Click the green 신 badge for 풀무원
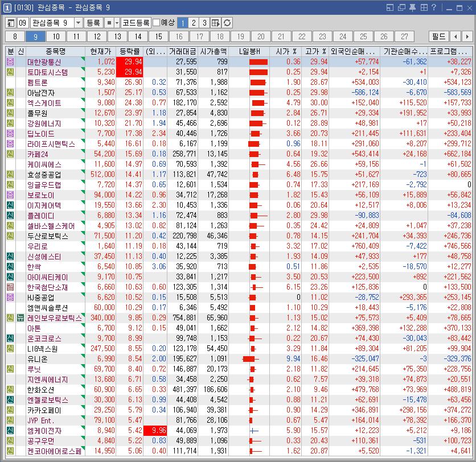Viewport: 476px width, 462px height. [10, 113]
